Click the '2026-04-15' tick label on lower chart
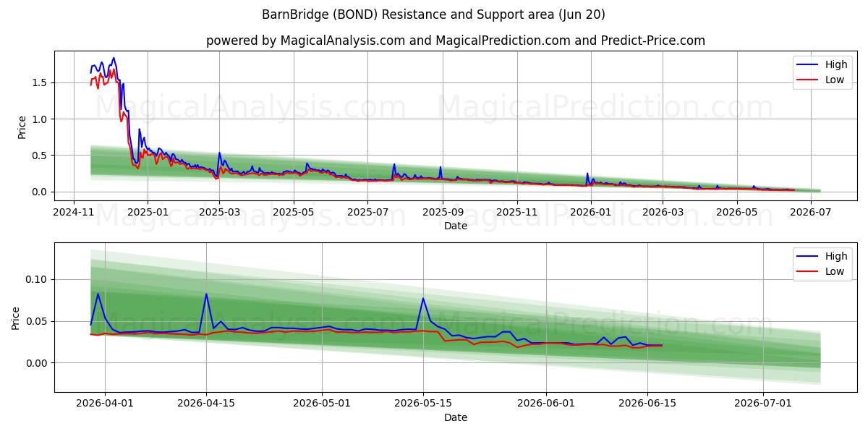 [x=206, y=404]
